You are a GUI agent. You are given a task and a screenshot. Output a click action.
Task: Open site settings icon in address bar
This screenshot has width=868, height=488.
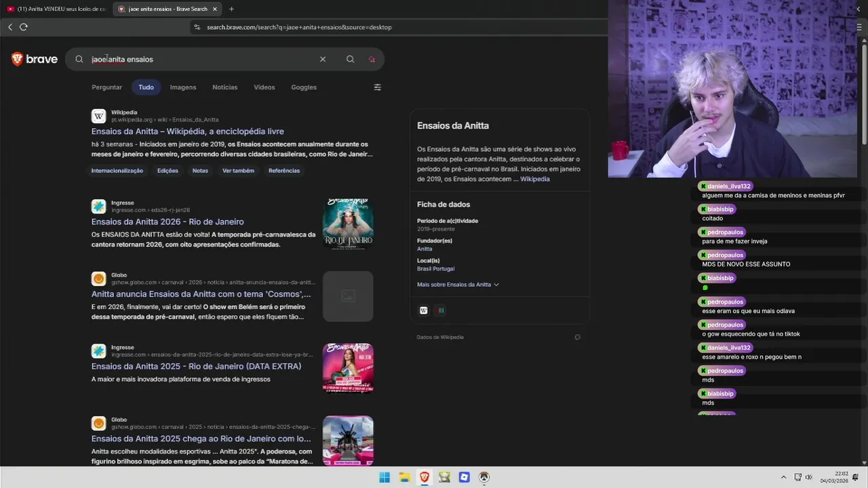pyautogui.click(x=197, y=27)
